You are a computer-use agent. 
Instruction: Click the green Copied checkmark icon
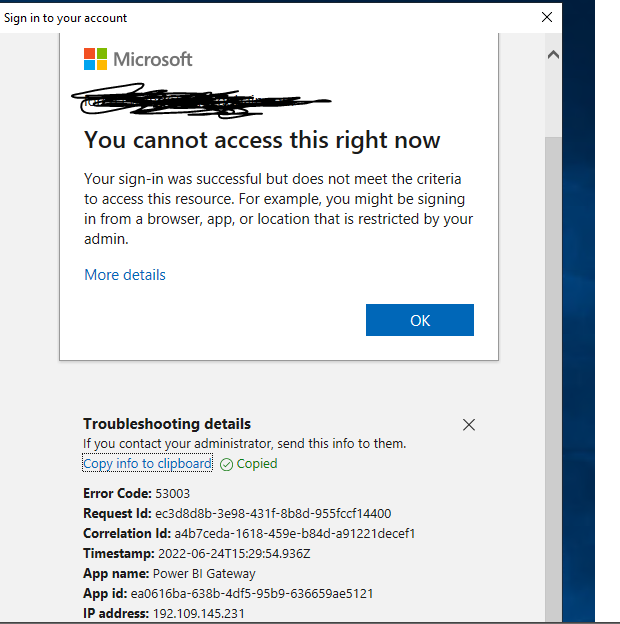(x=226, y=464)
